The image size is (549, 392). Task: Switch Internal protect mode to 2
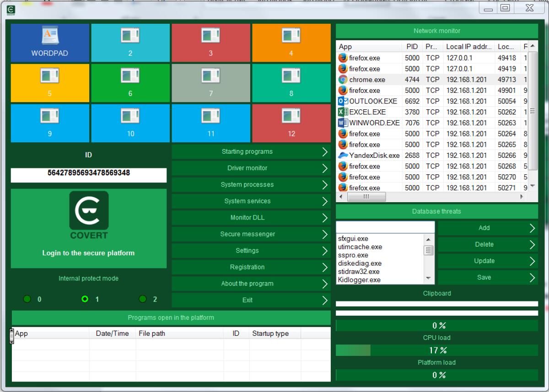(x=142, y=299)
